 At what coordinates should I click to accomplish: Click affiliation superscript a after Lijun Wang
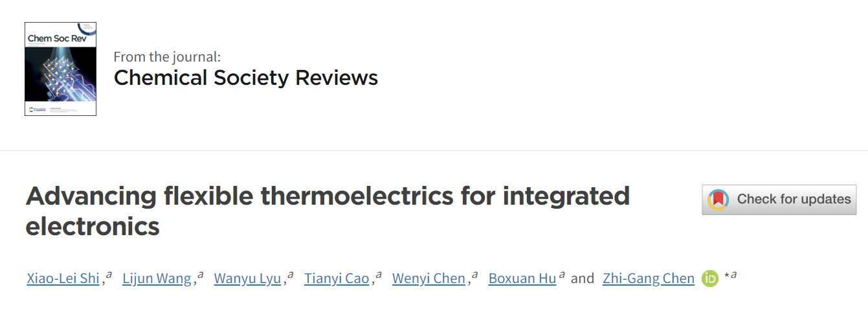coord(201,275)
